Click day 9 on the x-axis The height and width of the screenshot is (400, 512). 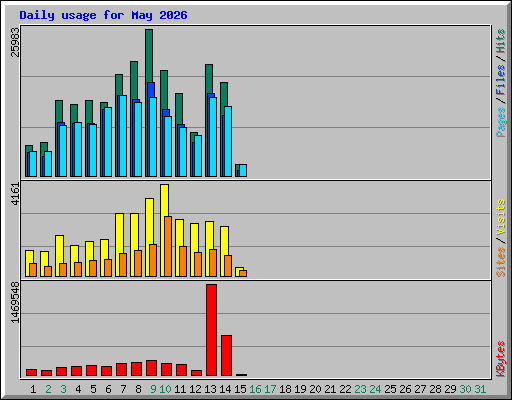tap(153, 389)
